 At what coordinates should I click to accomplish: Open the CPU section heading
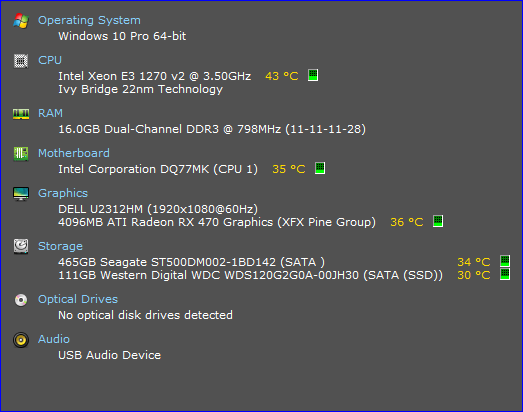(x=50, y=60)
